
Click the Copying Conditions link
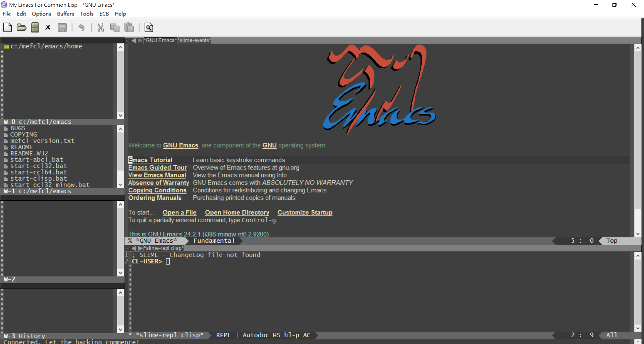[157, 190]
